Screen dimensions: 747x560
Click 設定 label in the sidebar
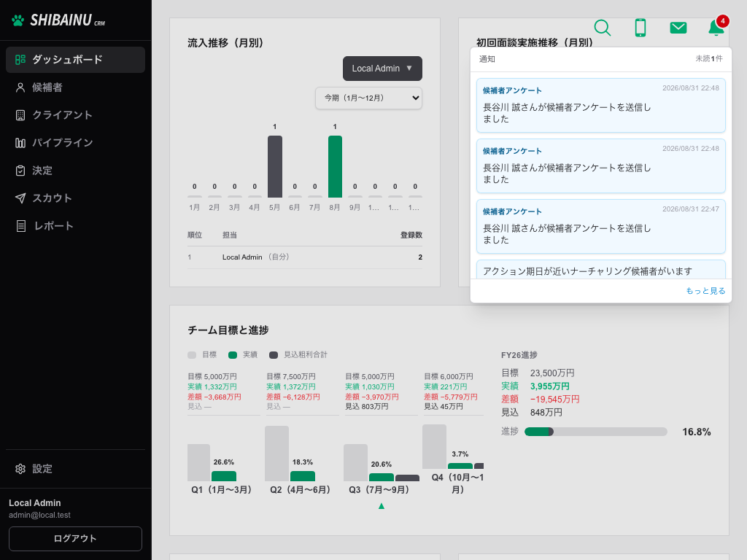coord(42,469)
